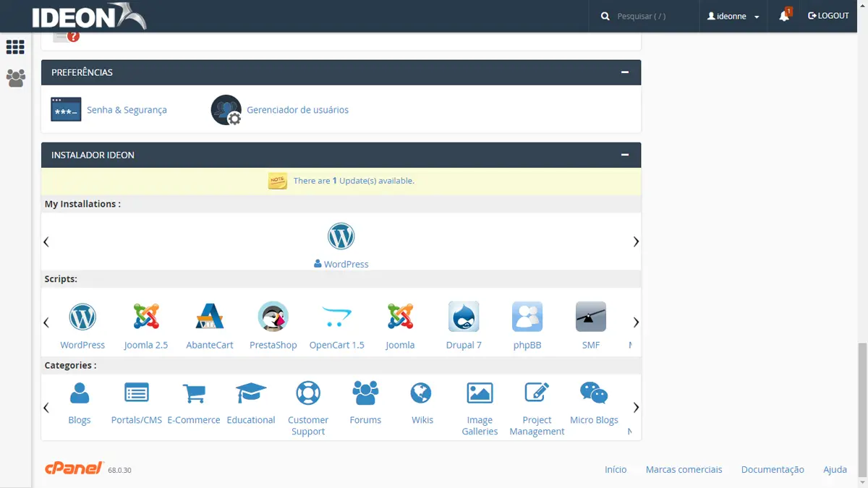Open the OpenCart 1.5 icon

point(337,317)
